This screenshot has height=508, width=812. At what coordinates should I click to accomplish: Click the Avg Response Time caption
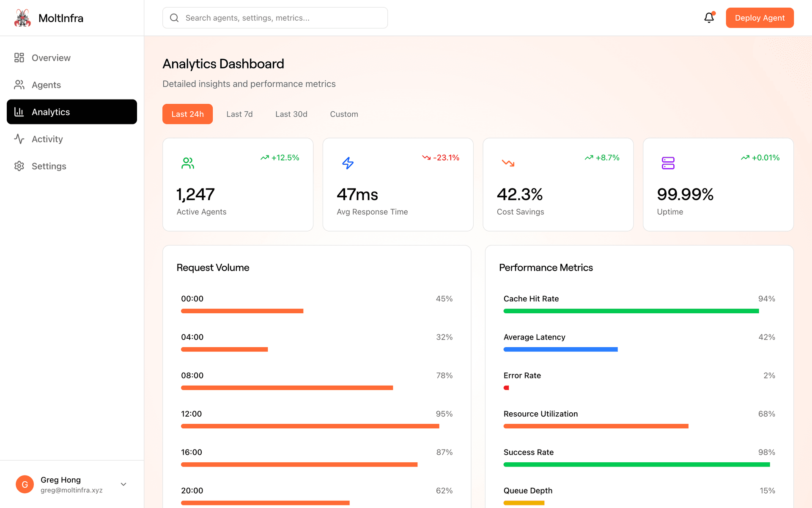tap(372, 212)
